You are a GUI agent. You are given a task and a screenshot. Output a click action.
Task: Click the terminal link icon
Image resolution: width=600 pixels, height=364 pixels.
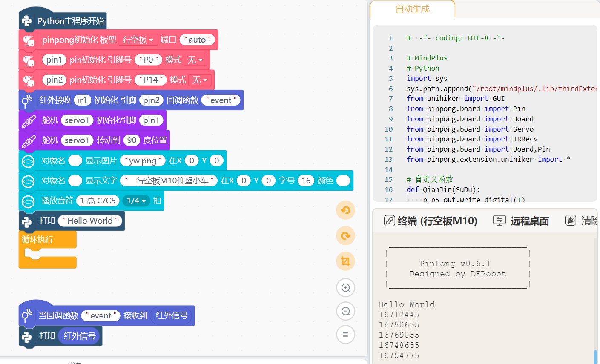pyautogui.click(x=389, y=221)
